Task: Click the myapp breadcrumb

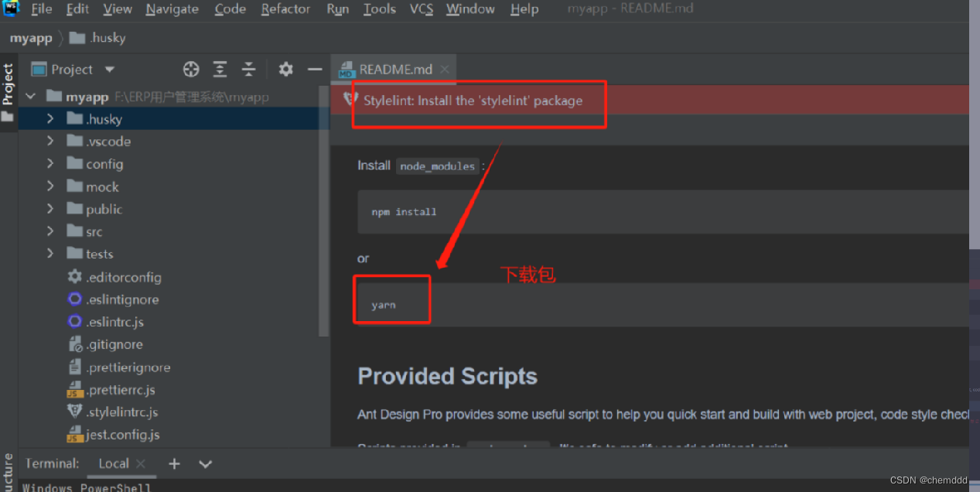Action: (31, 38)
